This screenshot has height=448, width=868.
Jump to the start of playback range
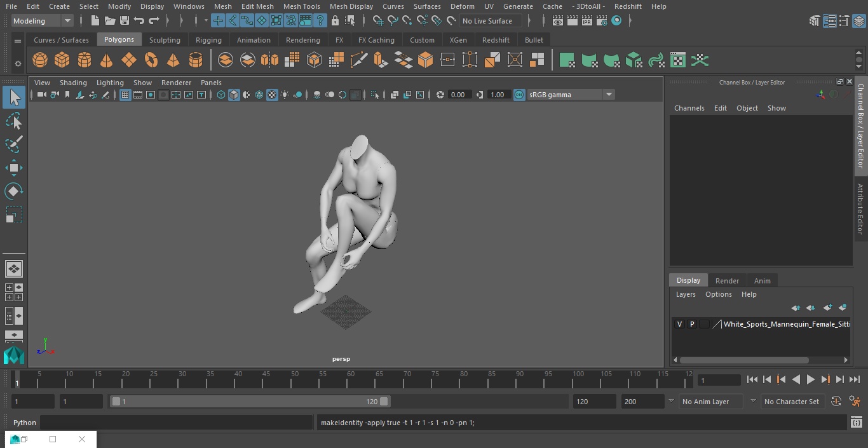[752, 379]
